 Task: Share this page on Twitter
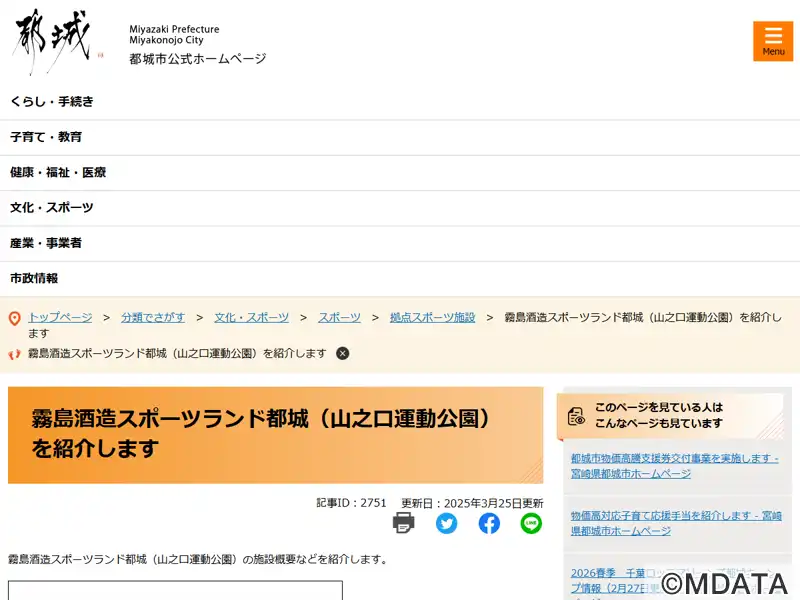446,523
